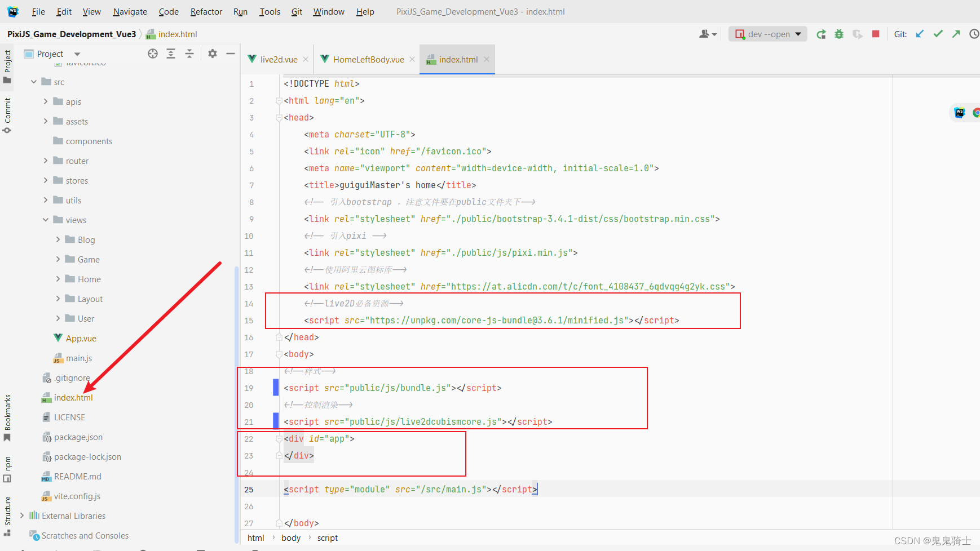Click html in the breadcrumb bar
The width and height of the screenshot is (980, 551).
[x=255, y=538]
